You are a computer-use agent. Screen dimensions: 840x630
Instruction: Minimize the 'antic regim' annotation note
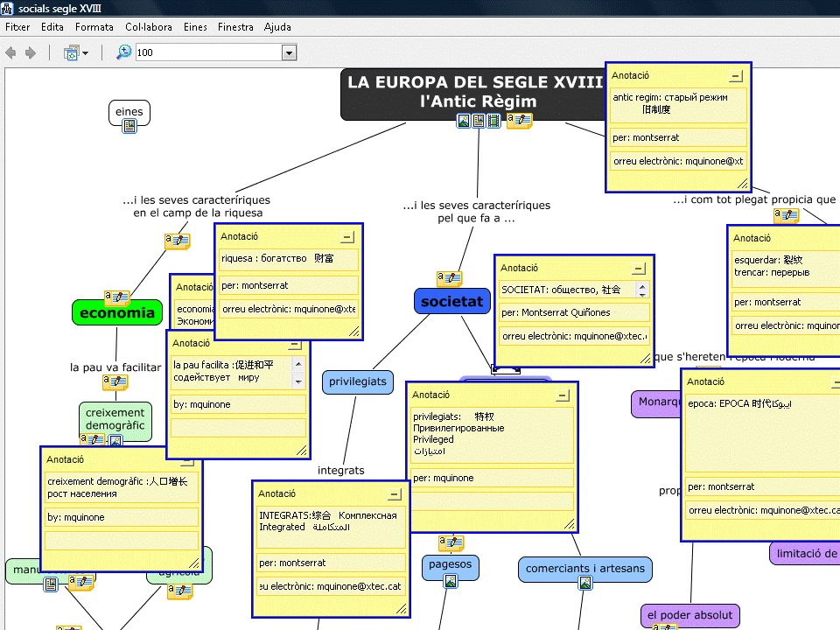tap(736, 76)
